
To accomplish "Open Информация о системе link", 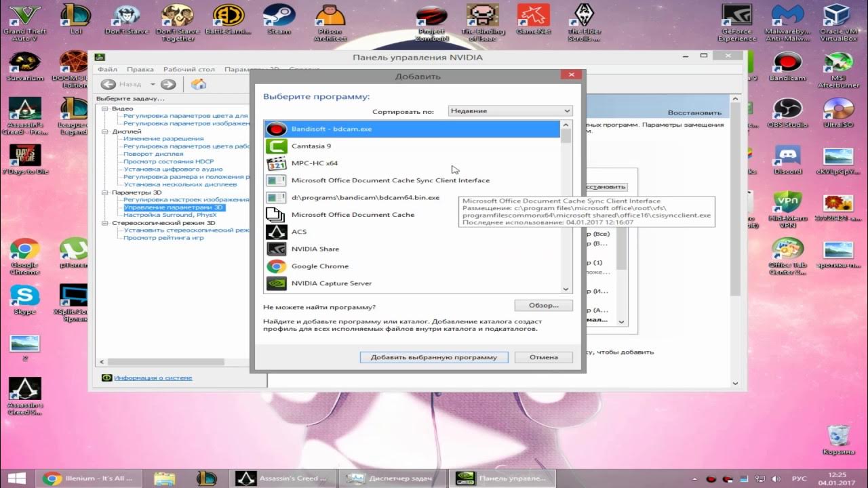I will pyautogui.click(x=153, y=378).
